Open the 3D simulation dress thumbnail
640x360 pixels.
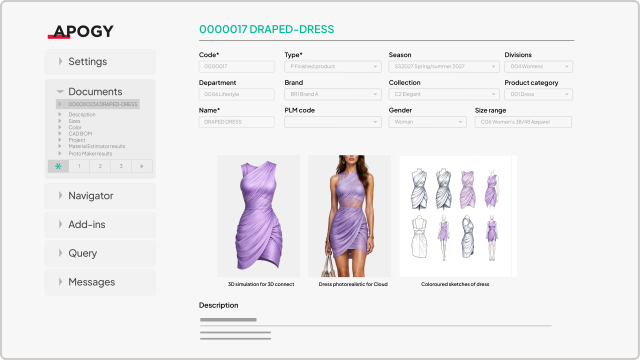[x=258, y=216]
